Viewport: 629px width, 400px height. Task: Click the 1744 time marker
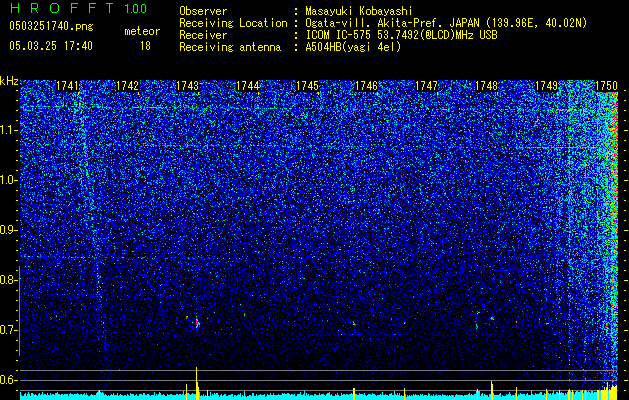[248, 86]
